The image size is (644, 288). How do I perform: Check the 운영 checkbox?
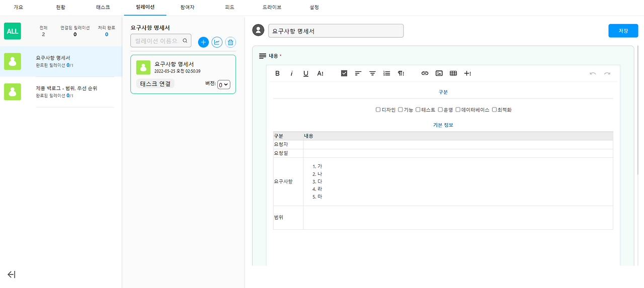(440, 110)
